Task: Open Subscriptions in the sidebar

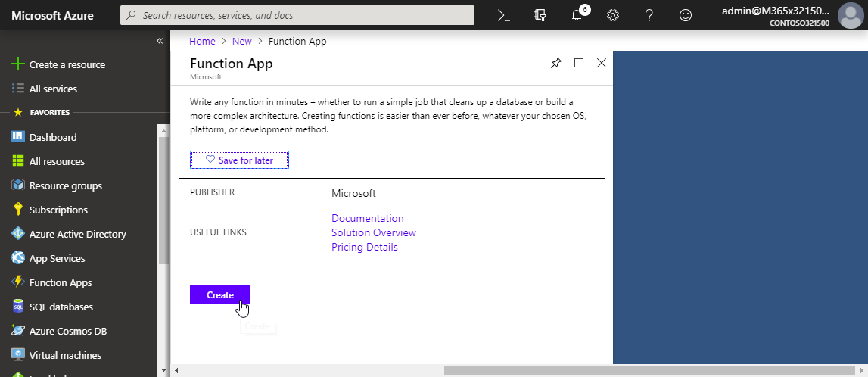Action: (59, 210)
